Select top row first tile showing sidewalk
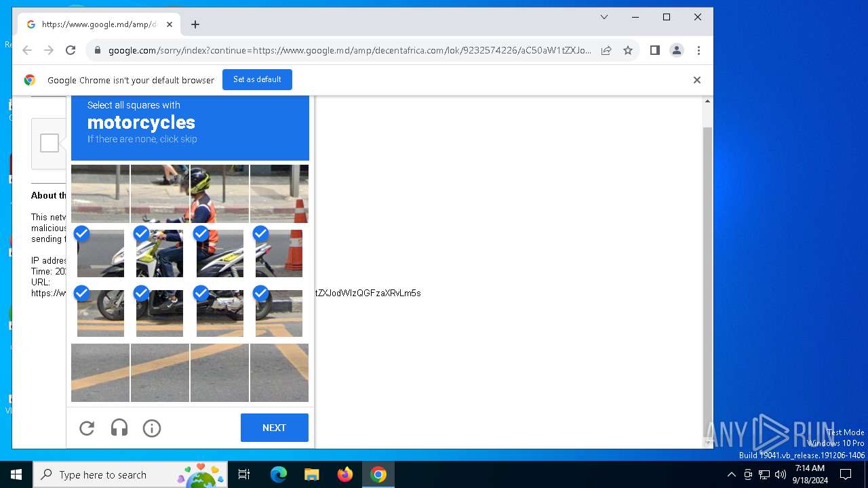Viewport: 868px width, 488px height. 100,194
